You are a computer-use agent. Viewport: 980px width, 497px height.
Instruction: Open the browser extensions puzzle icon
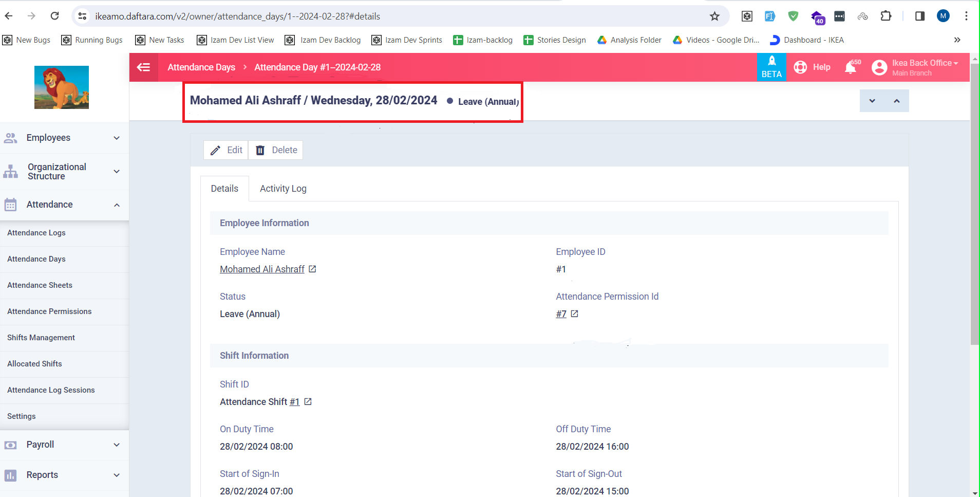coord(885,16)
